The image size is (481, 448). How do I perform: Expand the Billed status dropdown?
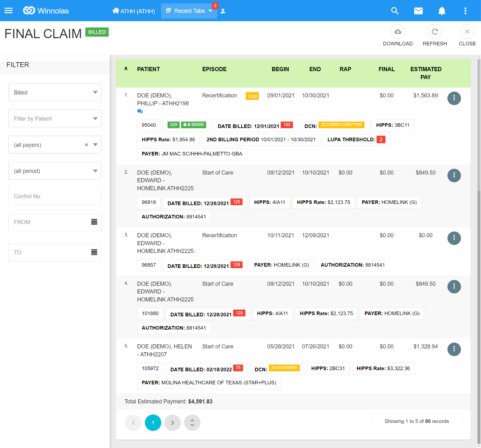tap(55, 92)
